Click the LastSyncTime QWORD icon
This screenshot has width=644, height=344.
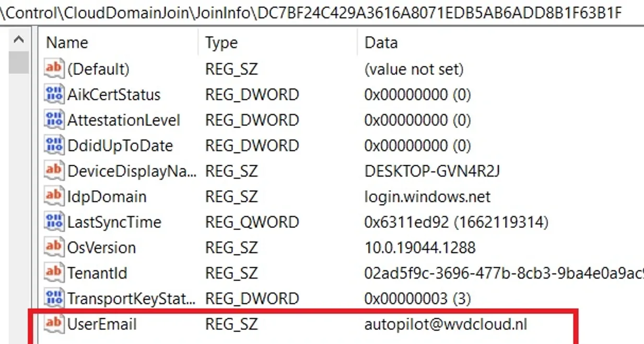pos(54,222)
